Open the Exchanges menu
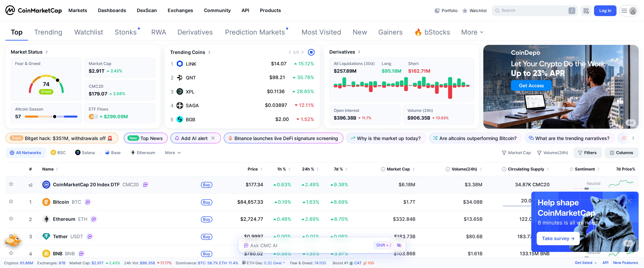This screenshot has height=268, width=644. pyautogui.click(x=180, y=11)
